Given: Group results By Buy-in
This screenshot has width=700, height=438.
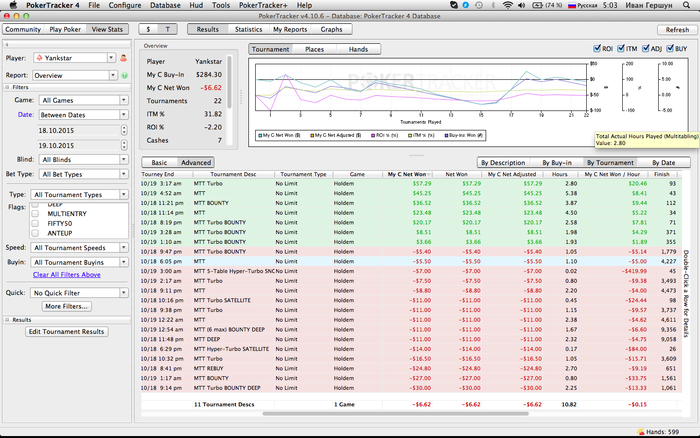Looking at the screenshot, I should [x=557, y=163].
